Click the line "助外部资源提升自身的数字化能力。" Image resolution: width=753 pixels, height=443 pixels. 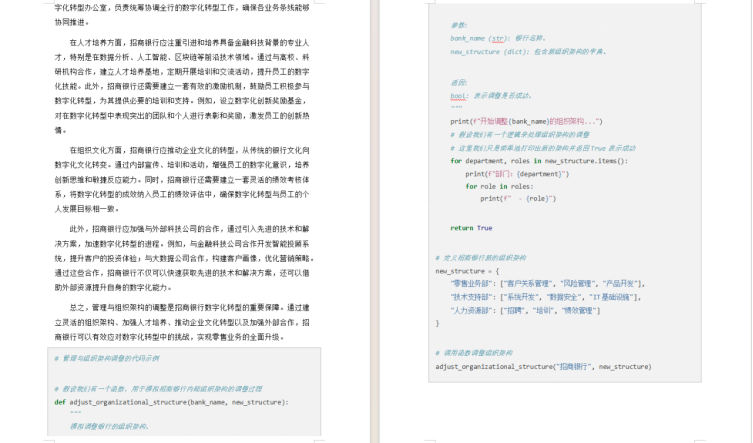click(x=113, y=288)
